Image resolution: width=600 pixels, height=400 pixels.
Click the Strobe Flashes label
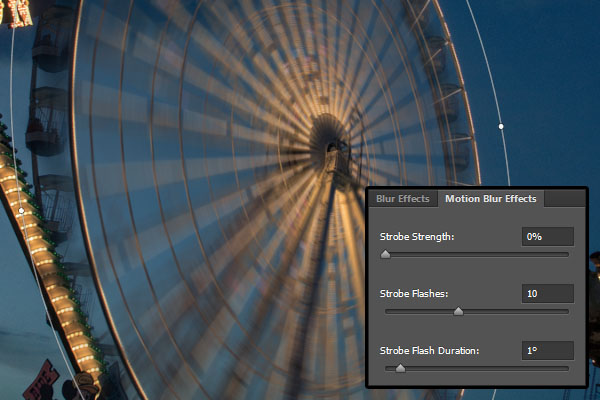[x=413, y=294]
